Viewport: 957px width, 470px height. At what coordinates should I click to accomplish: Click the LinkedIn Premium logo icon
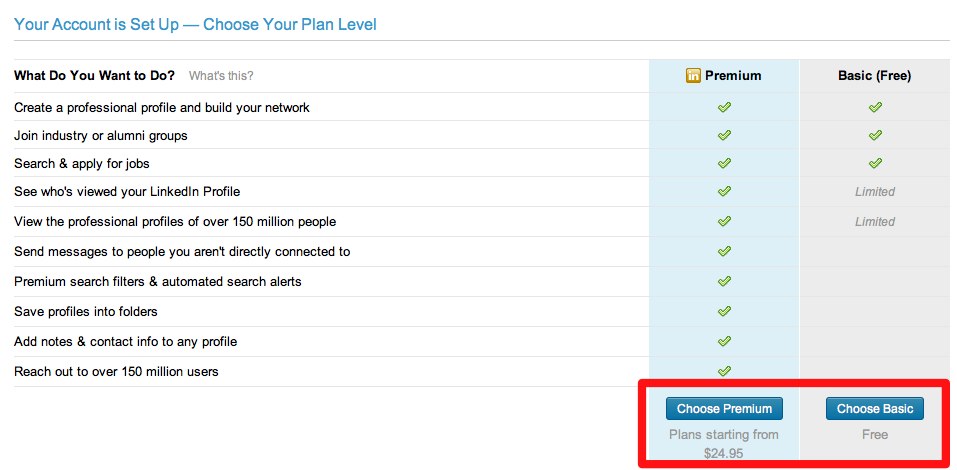tap(693, 75)
